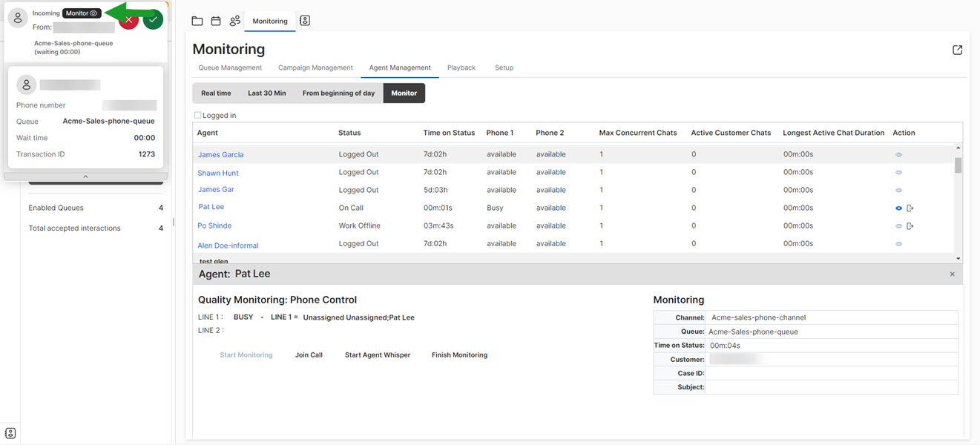The height and width of the screenshot is (445, 980).
Task: Click eye monitor icon for Po Shinde
Action: [898, 226]
